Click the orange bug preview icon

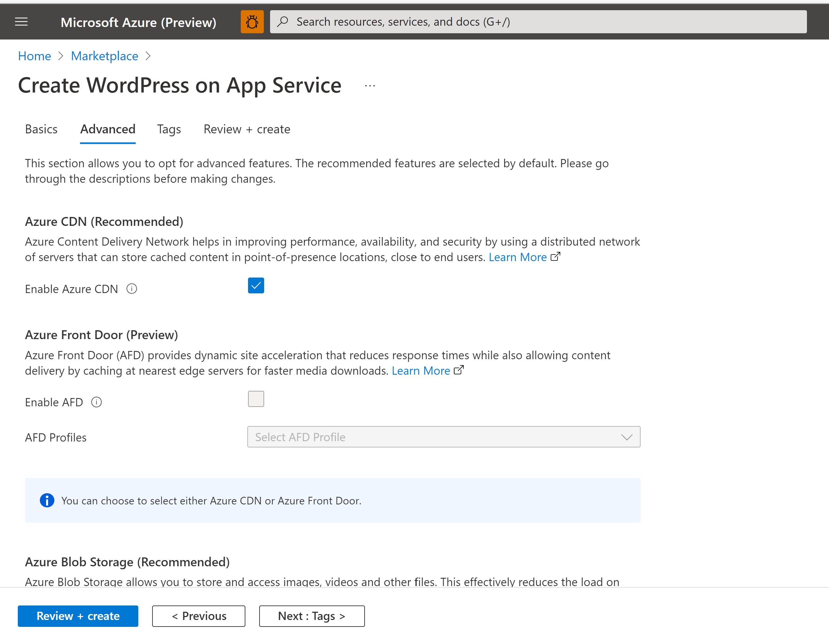click(x=252, y=22)
